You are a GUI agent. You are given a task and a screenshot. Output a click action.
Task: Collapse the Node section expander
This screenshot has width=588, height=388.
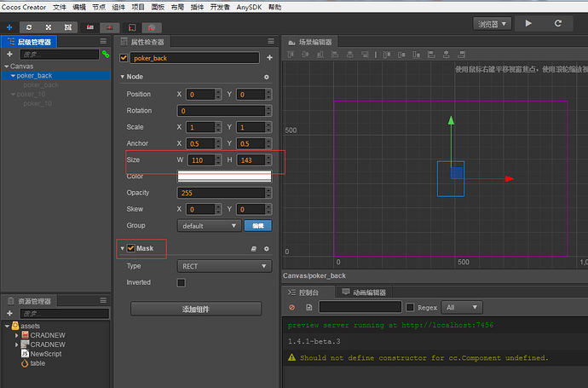click(122, 77)
